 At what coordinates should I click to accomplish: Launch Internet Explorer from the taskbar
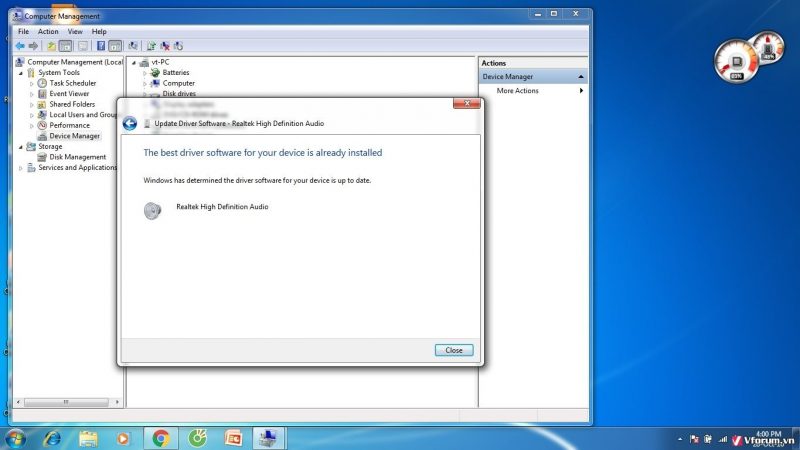[x=52, y=438]
